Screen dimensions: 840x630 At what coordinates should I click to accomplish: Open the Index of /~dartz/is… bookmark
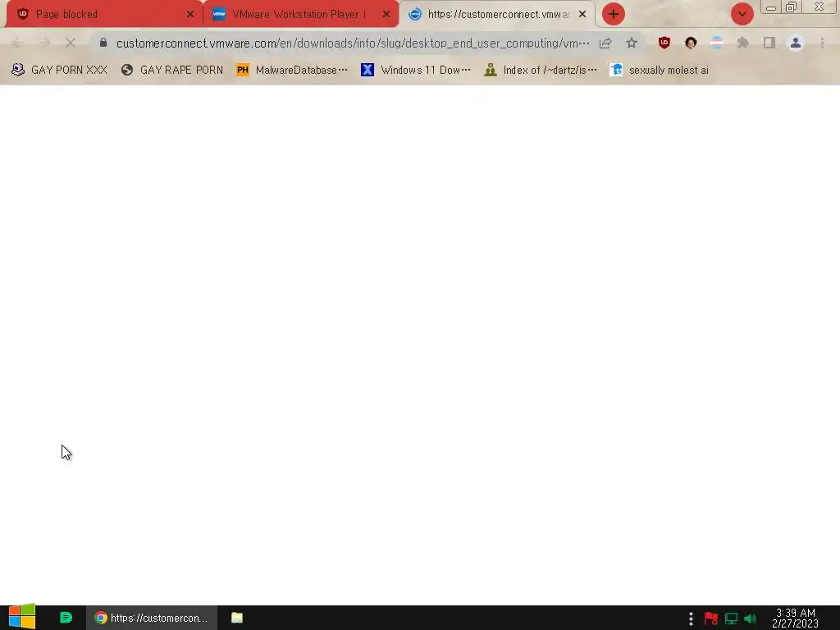pos(541,70)
